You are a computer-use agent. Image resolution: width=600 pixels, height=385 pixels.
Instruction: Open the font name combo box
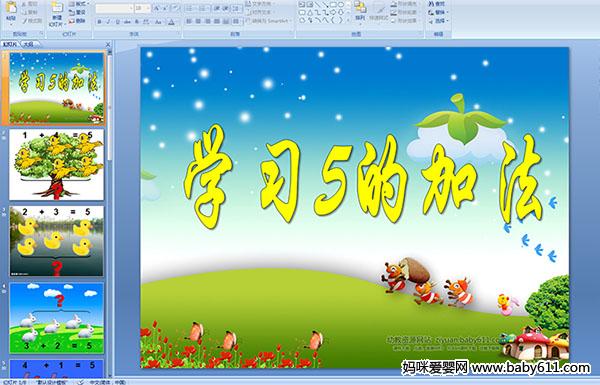coord(114,8)
